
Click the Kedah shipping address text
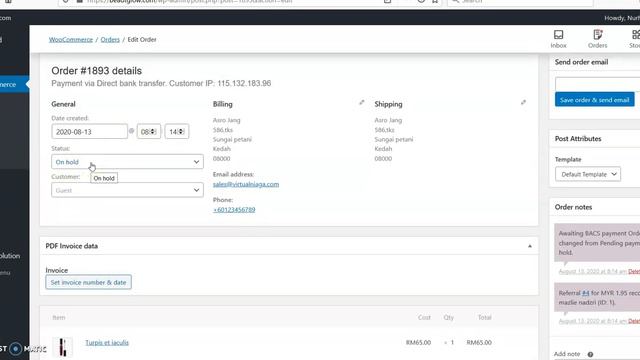pyautogui.click(x=384, y=149)
